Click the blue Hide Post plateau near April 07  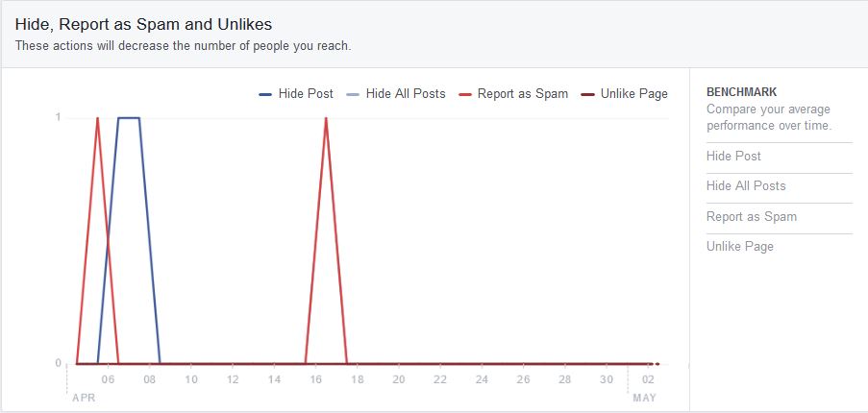(129, 118)
